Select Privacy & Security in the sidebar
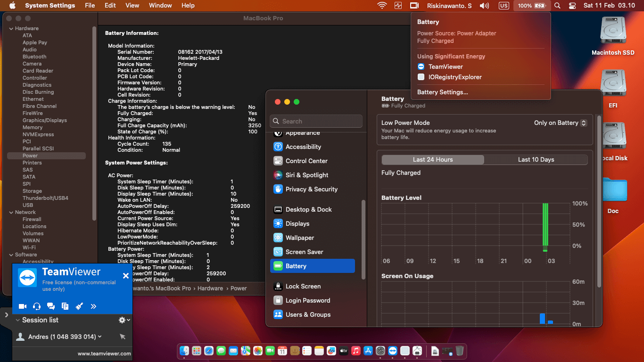 [313, 189]
